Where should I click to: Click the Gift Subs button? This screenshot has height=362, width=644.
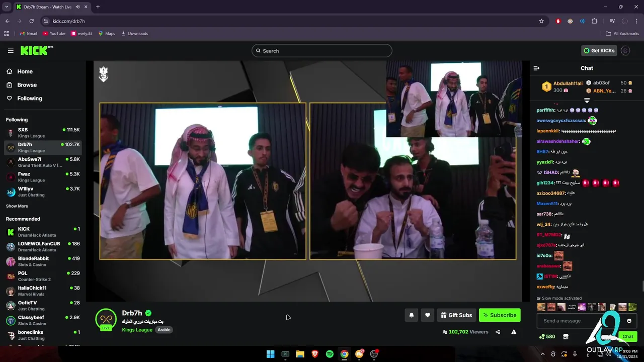tap(456, 315)
